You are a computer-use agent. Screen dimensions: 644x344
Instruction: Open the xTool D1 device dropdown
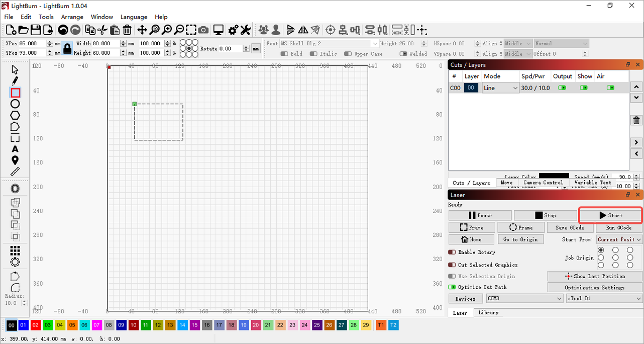(x=604, y=298)
